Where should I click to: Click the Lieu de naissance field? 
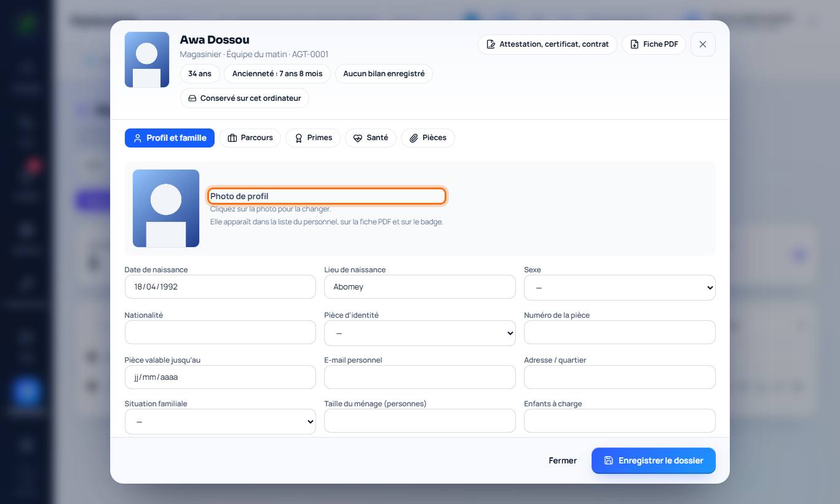click(x=420, y=286)
